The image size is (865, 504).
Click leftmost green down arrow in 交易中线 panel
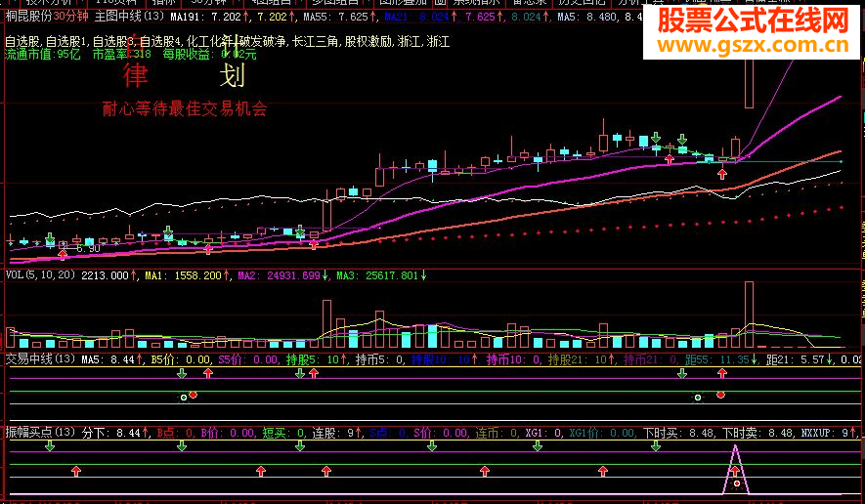pyautogui.click(x=182, y=374)
